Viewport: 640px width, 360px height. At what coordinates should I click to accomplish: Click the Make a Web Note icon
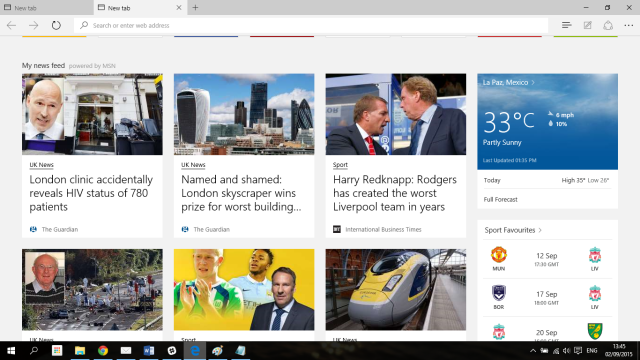click(587, 25)
